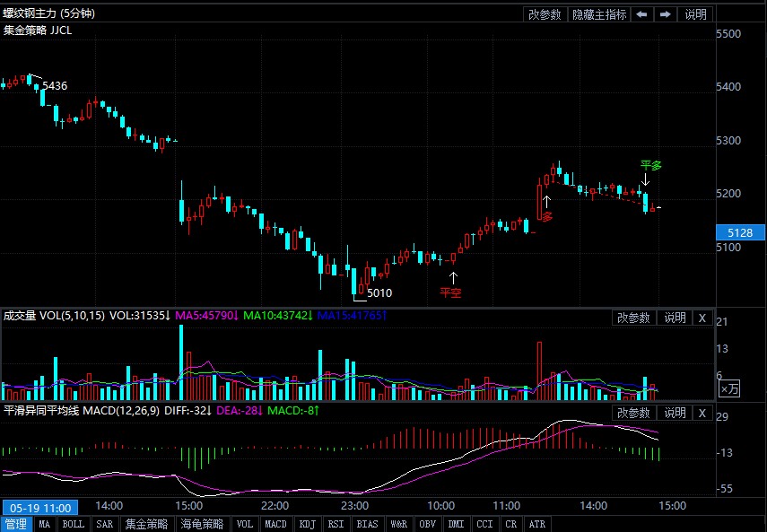Click the 5128 current price label
This screenshot has height=532, width=767.
740,232
